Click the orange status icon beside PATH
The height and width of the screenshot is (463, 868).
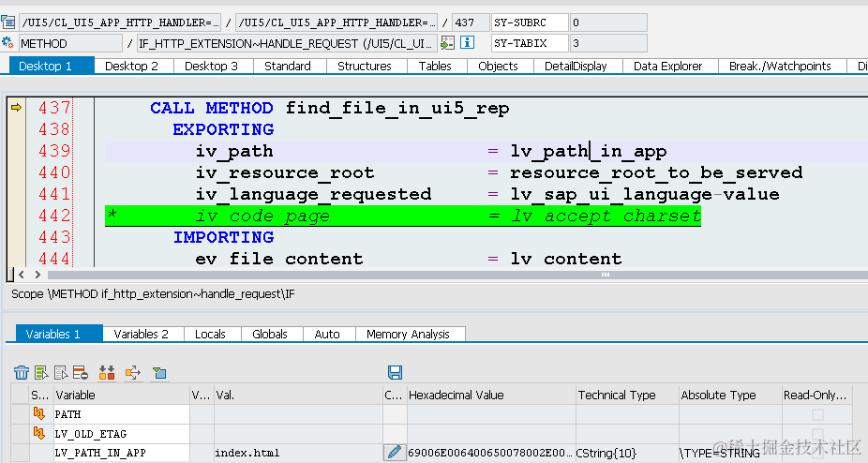[x=39, y=413]
